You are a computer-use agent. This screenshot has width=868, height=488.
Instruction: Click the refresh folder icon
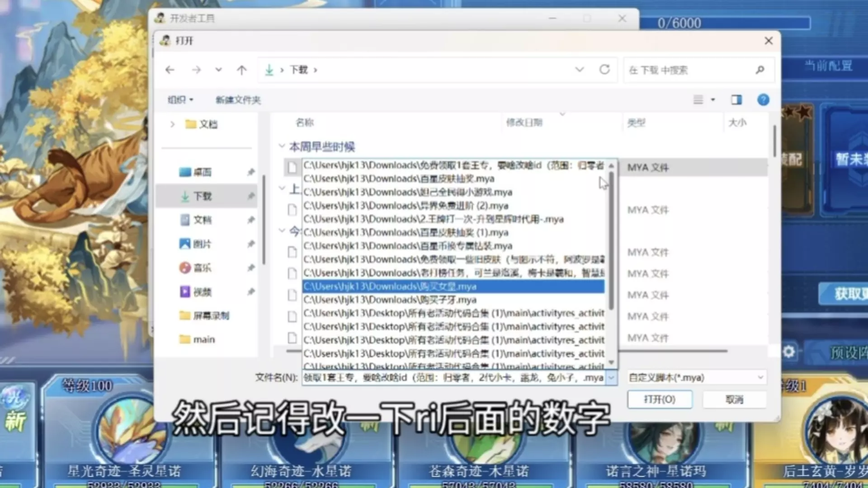point(604,70)
